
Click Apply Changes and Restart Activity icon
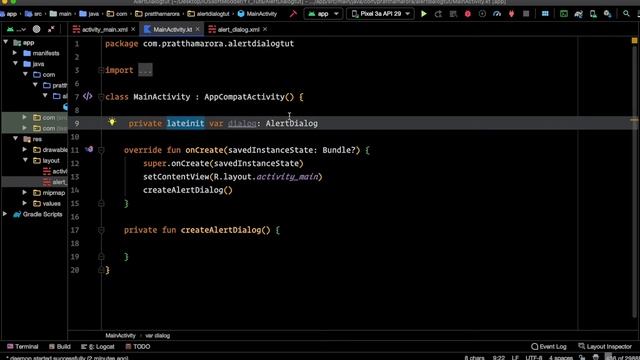[438, 14]
